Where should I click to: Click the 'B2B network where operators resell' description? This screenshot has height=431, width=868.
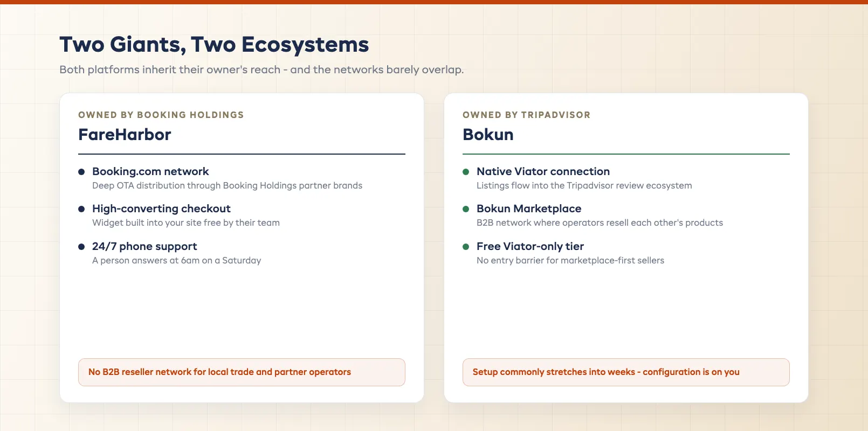click(x=600, y=223)
